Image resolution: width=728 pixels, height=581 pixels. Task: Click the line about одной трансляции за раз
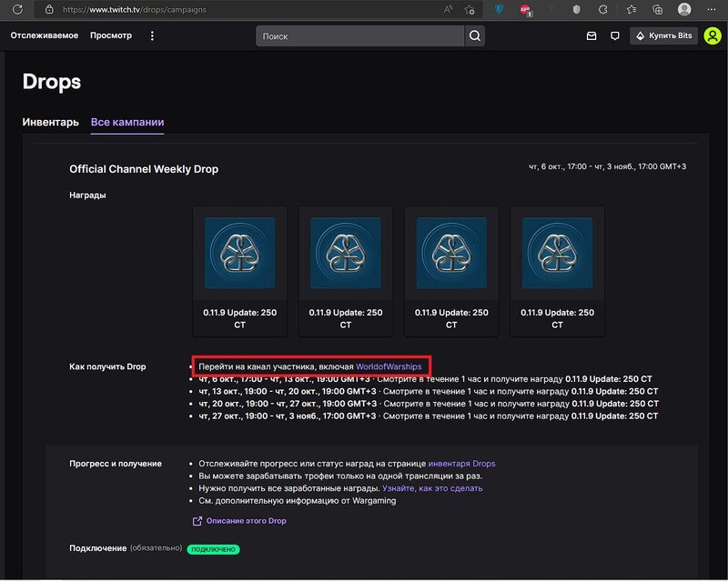click(x=340, y=476)
